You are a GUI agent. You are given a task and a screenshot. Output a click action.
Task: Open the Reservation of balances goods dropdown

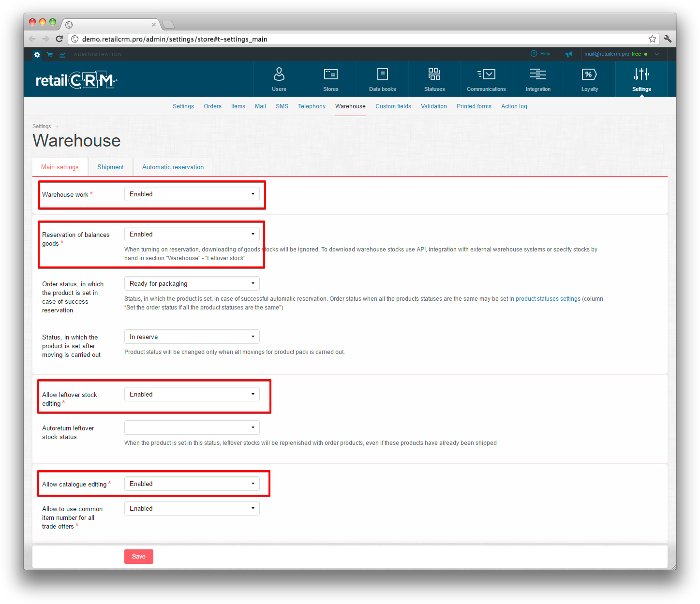click(192, 234)
